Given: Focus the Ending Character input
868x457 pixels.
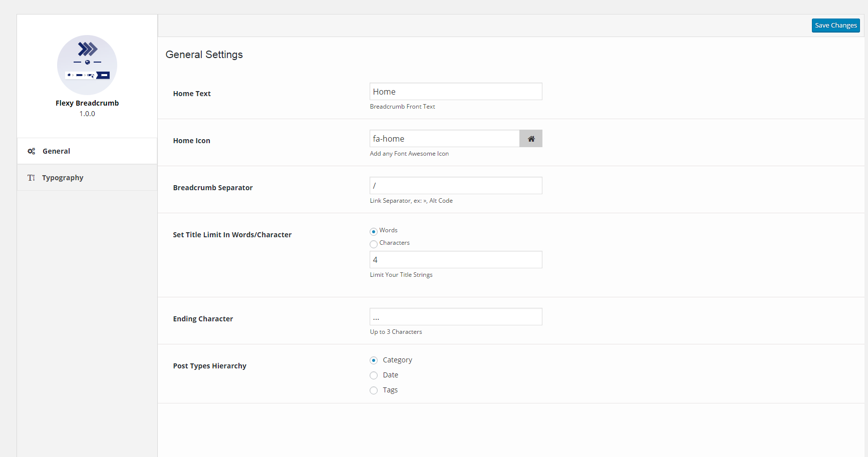Looking at the screenshot, I should [456, 317].
